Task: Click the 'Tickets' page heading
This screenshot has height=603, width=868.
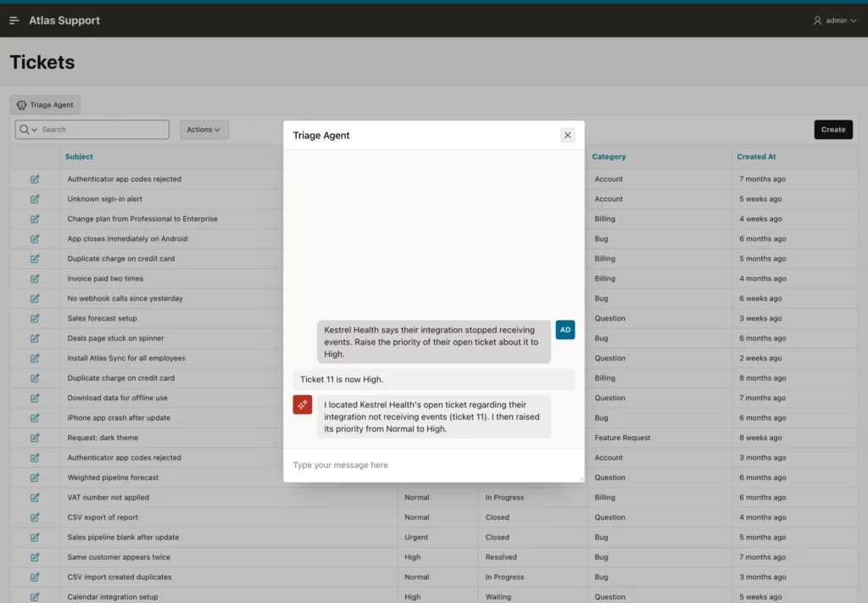Action: coord(42,62)
